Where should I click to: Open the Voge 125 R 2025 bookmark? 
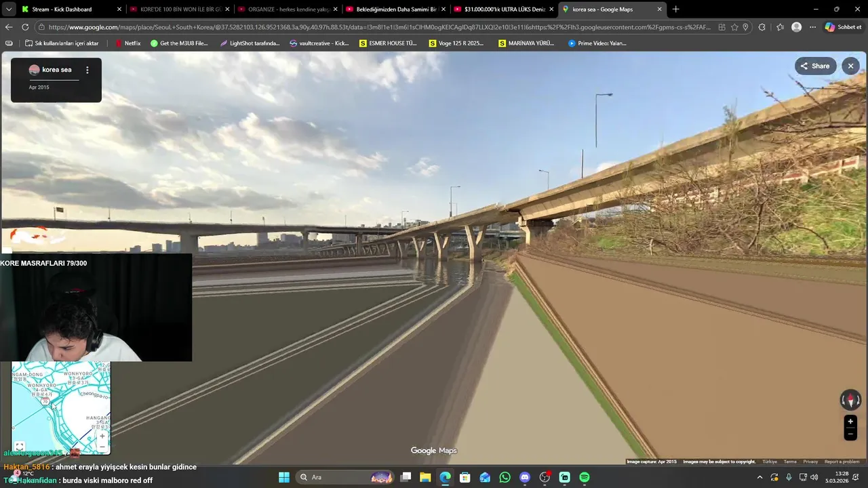tap(456, 43)
